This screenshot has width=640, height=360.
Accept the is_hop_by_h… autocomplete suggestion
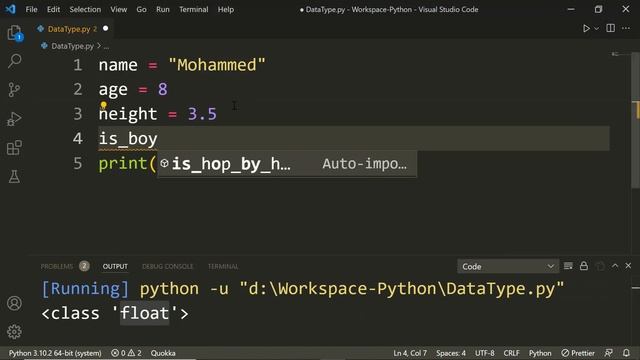(x=287, y=164)
